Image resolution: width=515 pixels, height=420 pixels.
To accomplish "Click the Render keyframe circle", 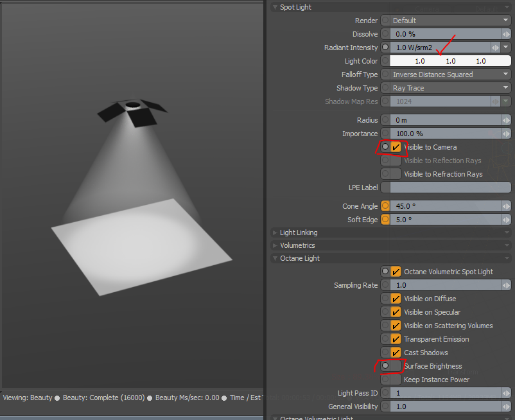I will [385, 21].
